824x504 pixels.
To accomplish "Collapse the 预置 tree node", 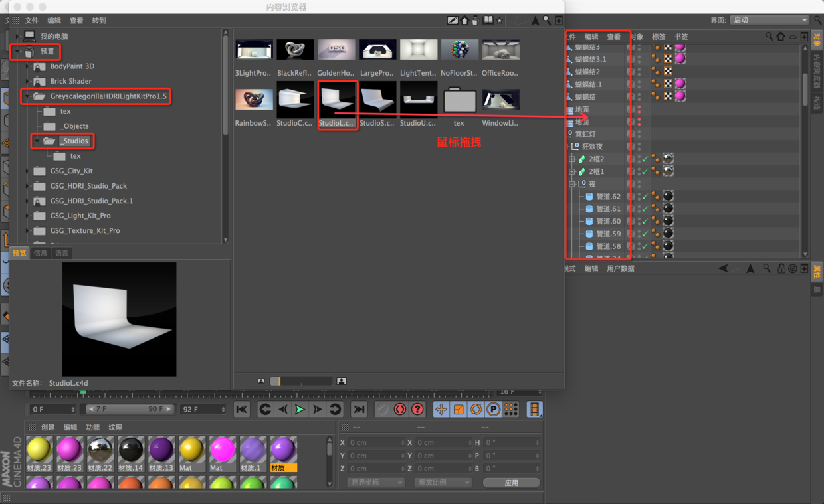I will (x=18, y=51).
